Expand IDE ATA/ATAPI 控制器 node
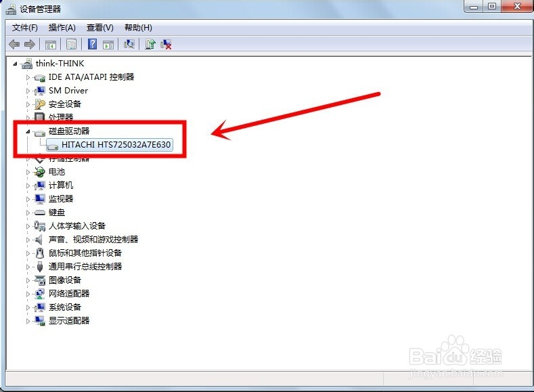 coord(28,77)
